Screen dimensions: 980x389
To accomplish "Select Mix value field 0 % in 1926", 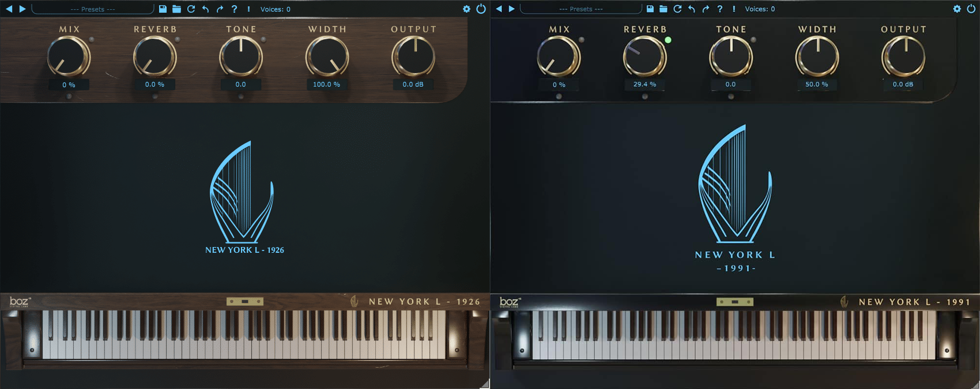I will click(x=69, y=85).
